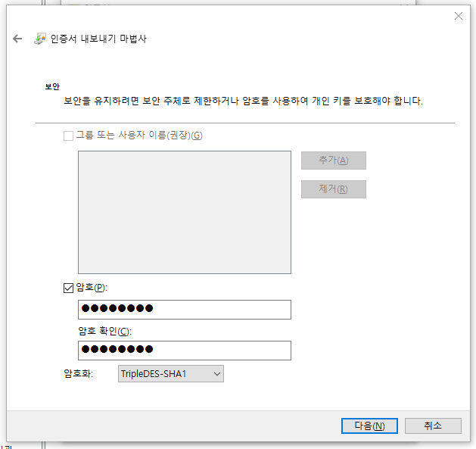Go back using the wizard back arrow

18,39
